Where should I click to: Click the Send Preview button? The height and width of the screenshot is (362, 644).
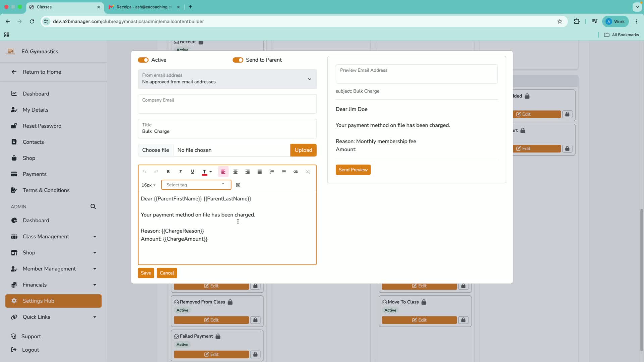tap(353, 170)
